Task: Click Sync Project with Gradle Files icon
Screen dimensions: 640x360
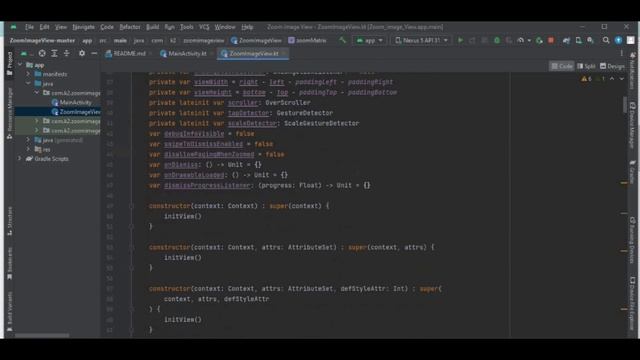Action: tap(566, 40)
